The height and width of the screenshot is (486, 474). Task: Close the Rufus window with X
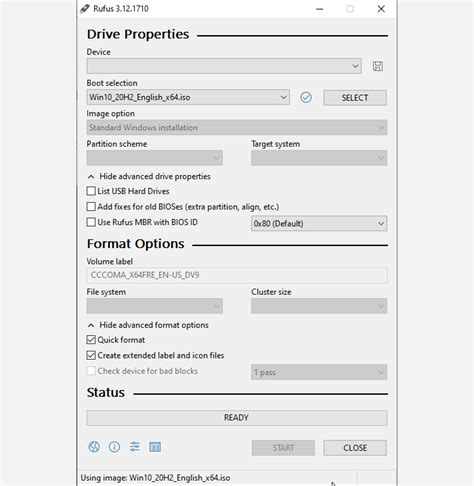pyautogui.click(x=381, y=9)
